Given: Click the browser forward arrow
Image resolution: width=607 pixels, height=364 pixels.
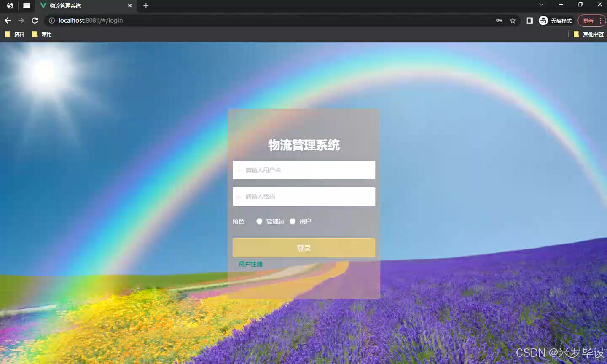Looking at the screenshot, I should click(21, 20).
